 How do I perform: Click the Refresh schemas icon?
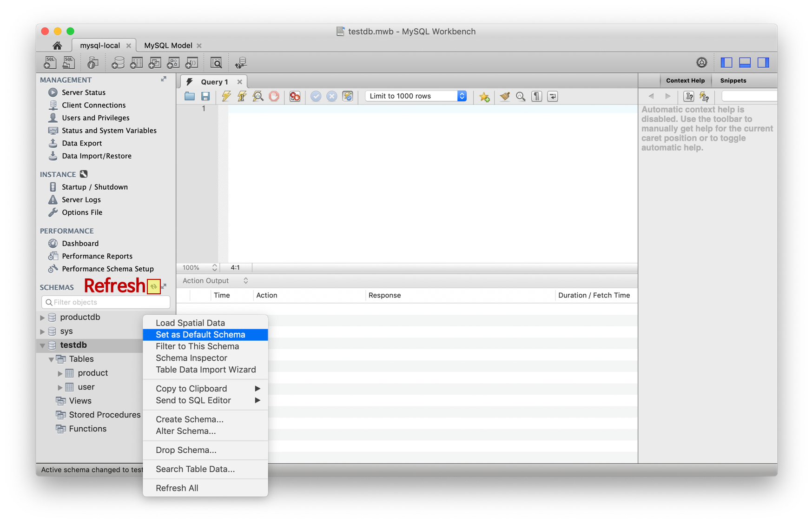(153, 286)
